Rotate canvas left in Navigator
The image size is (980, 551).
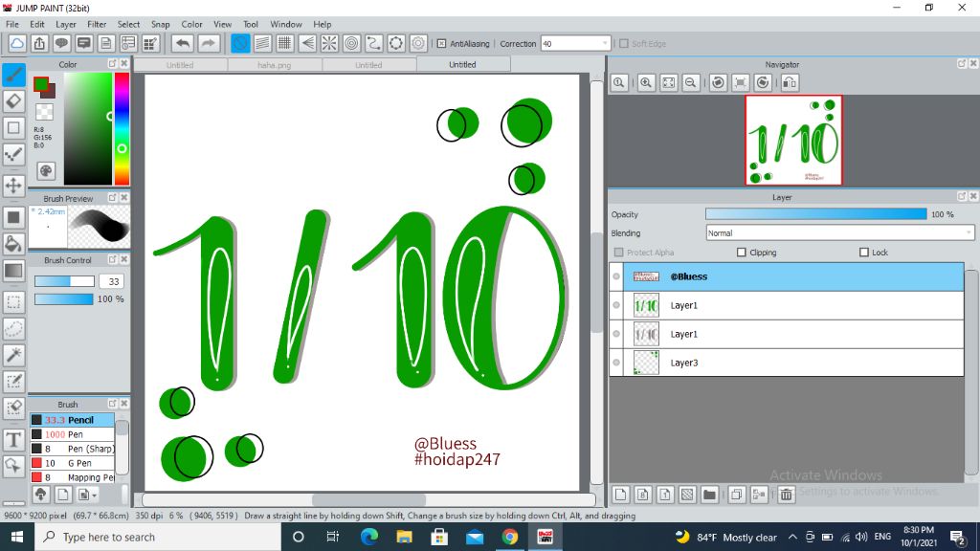point(718,82)
